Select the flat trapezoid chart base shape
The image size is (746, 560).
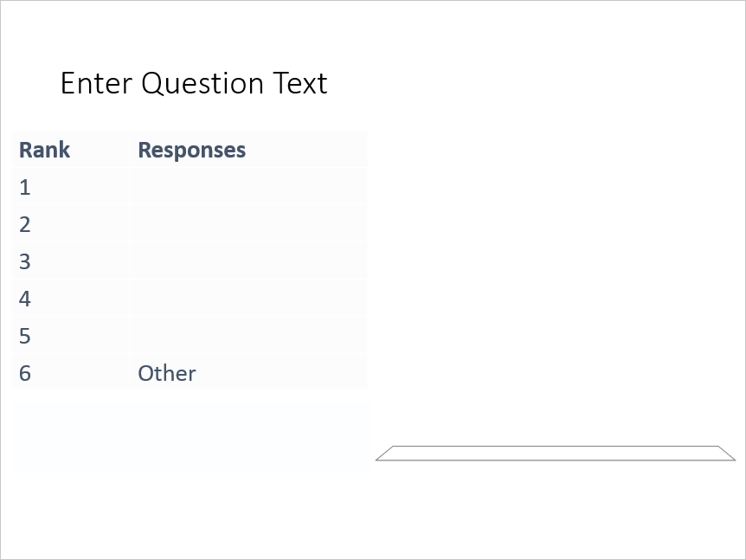555,454
